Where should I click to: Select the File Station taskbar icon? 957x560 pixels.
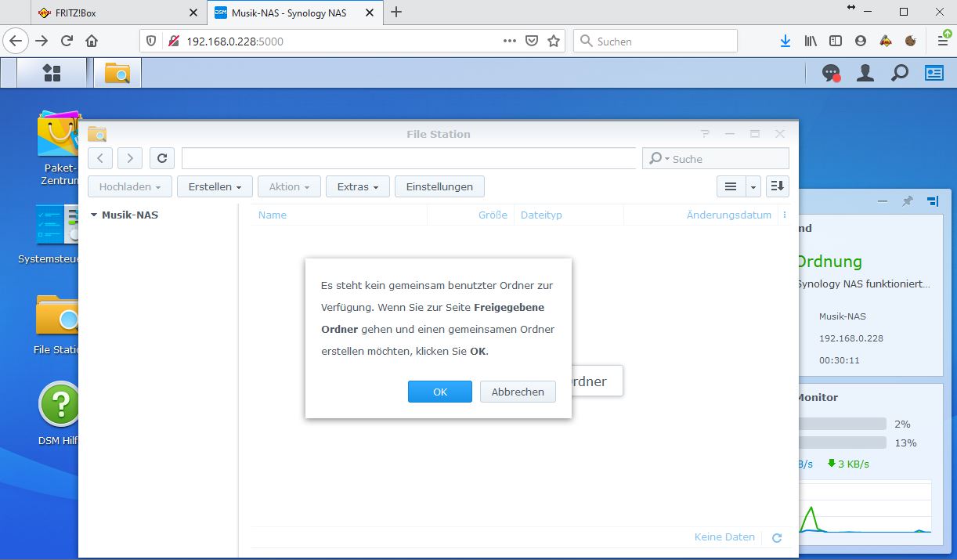(x=117, y=73)
